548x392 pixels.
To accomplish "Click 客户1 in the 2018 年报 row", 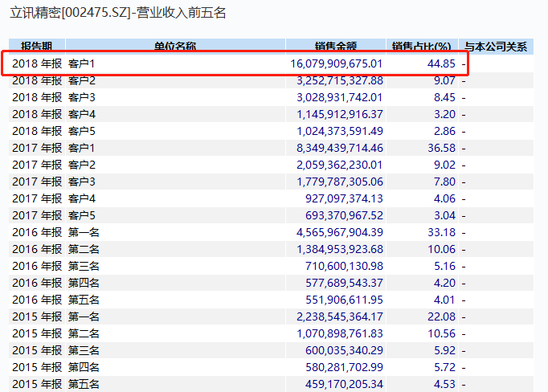I will point(81,63).
